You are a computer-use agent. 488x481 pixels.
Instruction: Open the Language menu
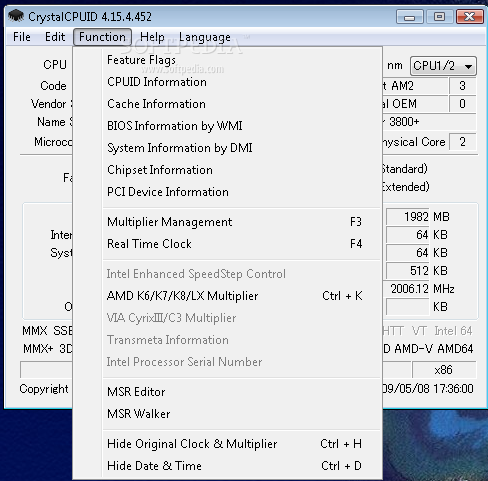pyautogui.click(x=205, y=37)
